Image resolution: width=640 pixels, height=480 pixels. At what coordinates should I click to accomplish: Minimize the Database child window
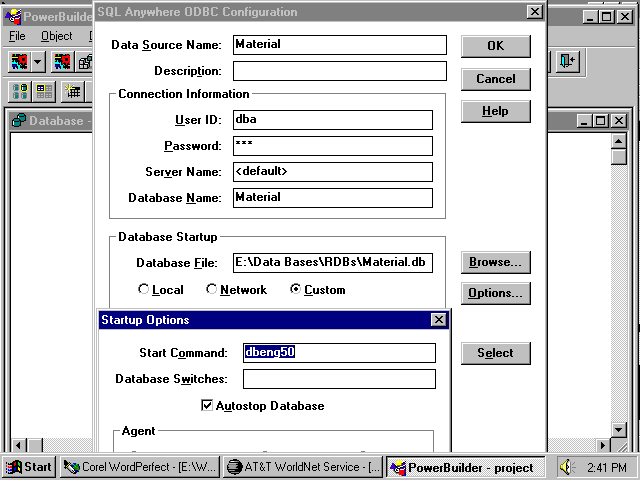click(584, 121)
